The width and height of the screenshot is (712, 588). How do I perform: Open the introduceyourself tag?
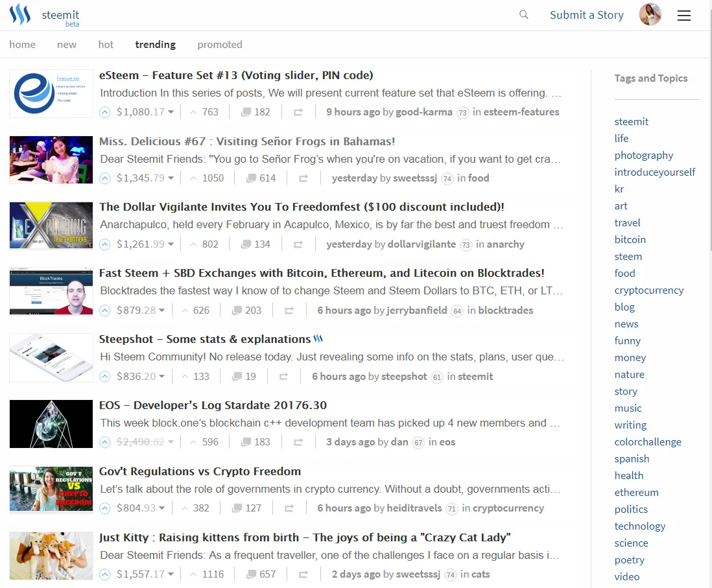coord(654,172)
